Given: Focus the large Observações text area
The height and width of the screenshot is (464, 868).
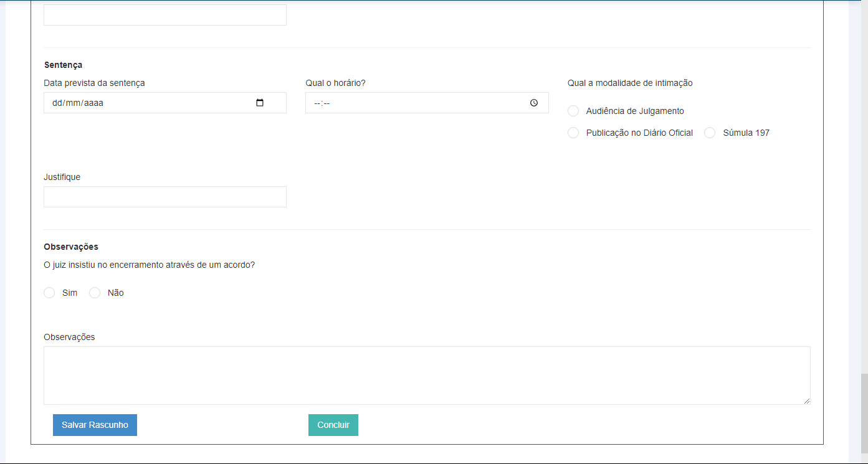Looking at the screenshot, I should click(426, 375).
